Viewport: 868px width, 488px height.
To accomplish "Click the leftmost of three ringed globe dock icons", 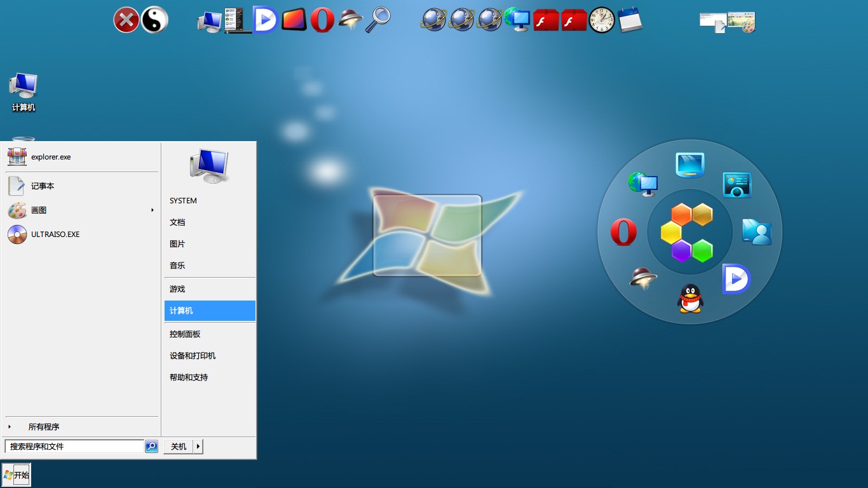I will [x=433, y=20].
